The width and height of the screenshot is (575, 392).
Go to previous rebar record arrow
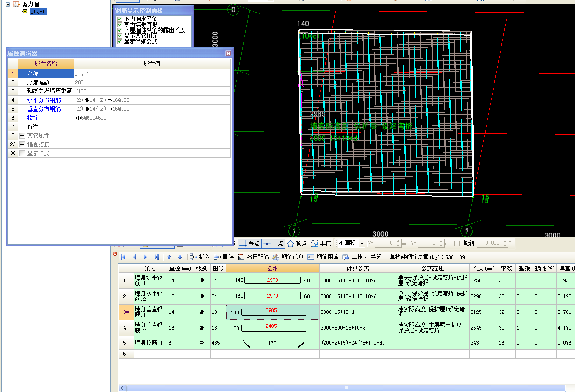pos(135,257)
